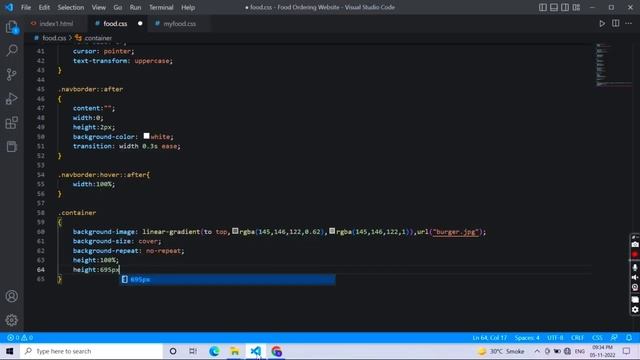Click the feedback icon in the status bar
Image resolution: width=640 pixels, height=360 pixels.
coord(614,338)
